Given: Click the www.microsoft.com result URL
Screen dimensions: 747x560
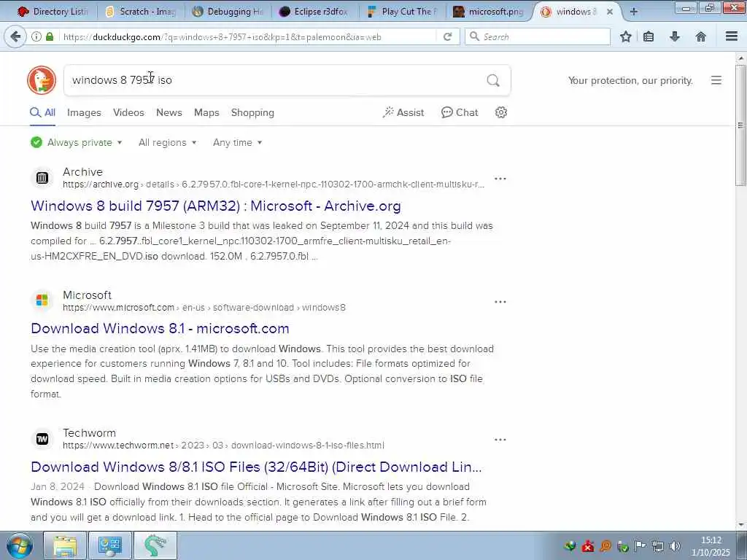Looking at the screenshot, I should pos(204,308).
